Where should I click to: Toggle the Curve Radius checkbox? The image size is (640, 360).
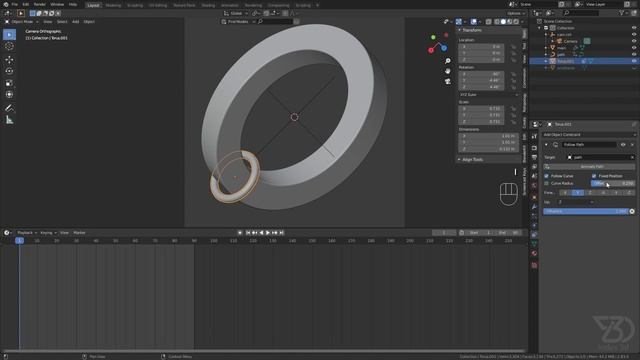tap(547, 183)
